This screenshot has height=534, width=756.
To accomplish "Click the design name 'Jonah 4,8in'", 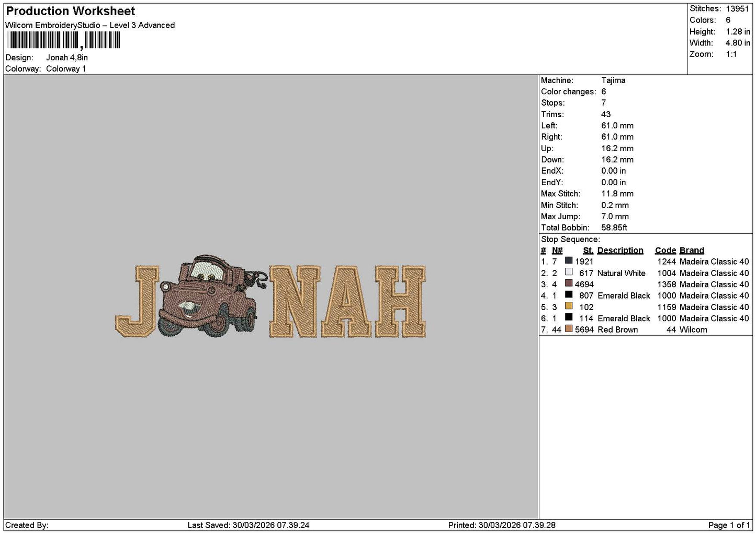I will tap(67, 58).
